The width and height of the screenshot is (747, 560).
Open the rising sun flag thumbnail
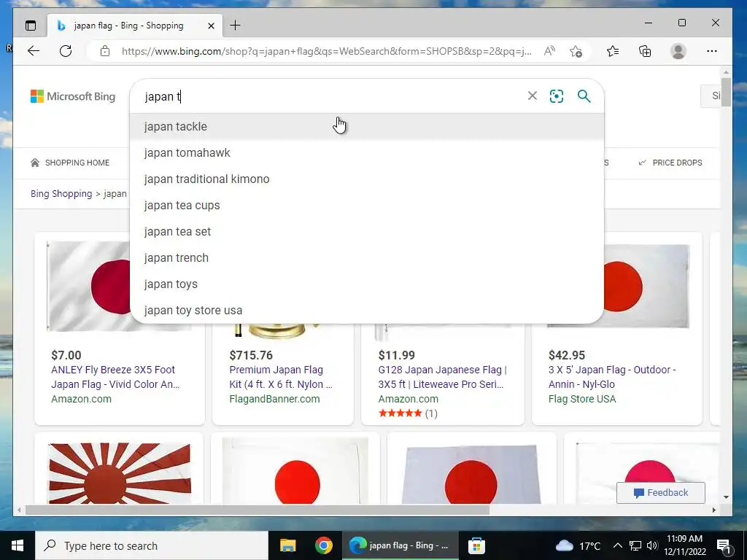(x=119, y=472)
